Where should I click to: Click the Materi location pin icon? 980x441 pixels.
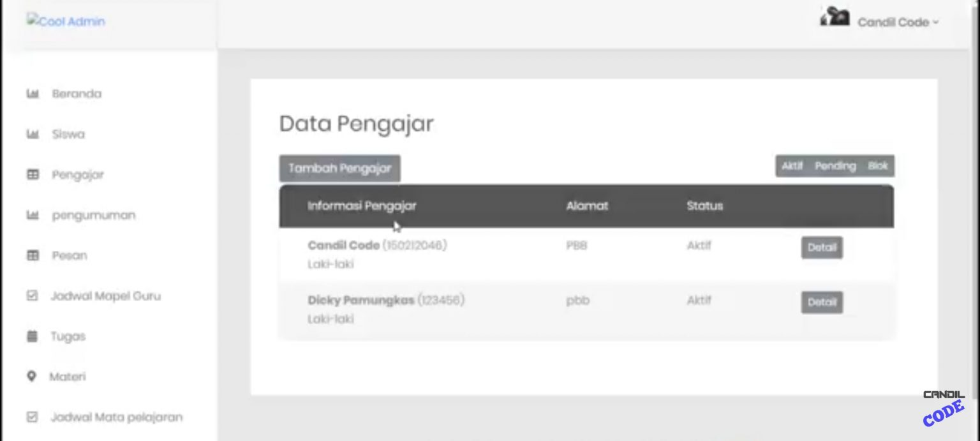32,377
